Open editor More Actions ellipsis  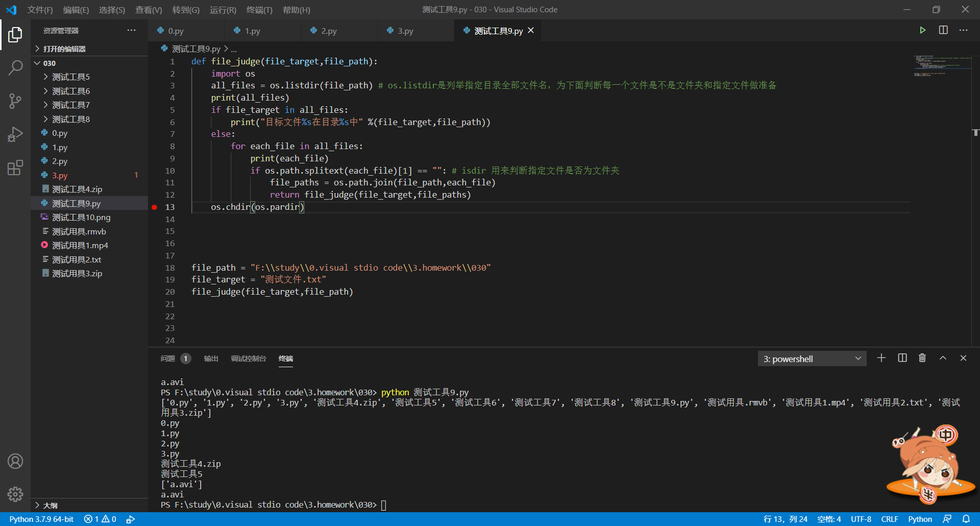[x=963, y=30]
